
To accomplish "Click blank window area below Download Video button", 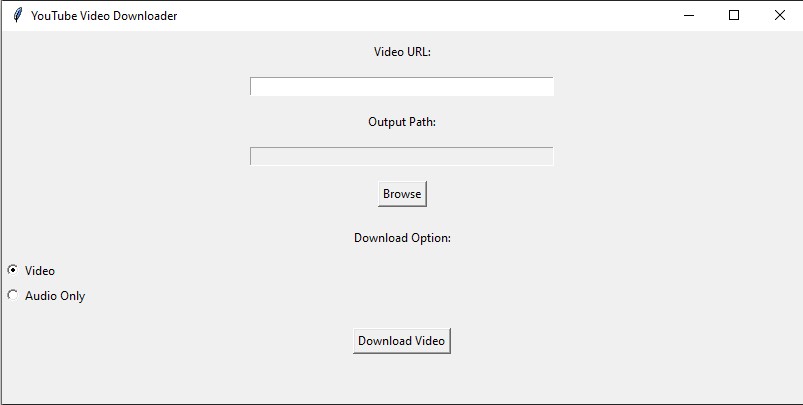I will click(401, 382).
